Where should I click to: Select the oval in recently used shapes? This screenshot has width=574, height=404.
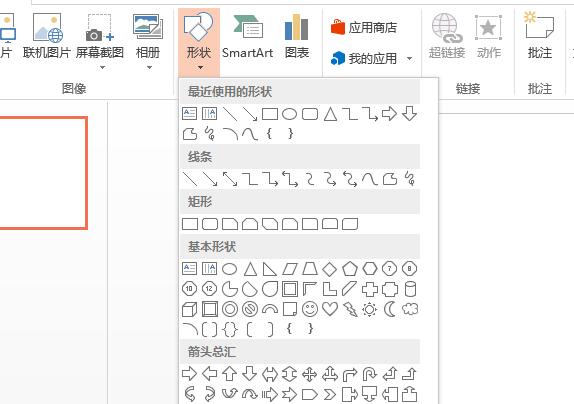click(x=289, y=114)
